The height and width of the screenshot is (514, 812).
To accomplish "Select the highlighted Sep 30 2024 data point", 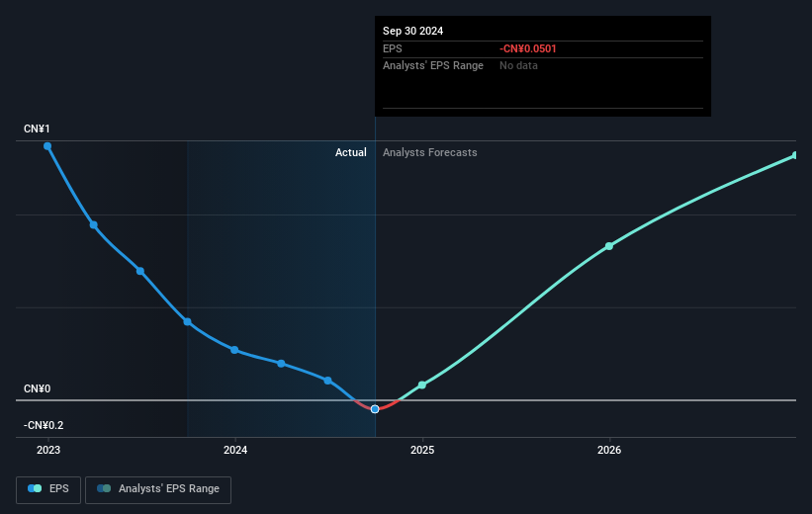I will [375, 409].
